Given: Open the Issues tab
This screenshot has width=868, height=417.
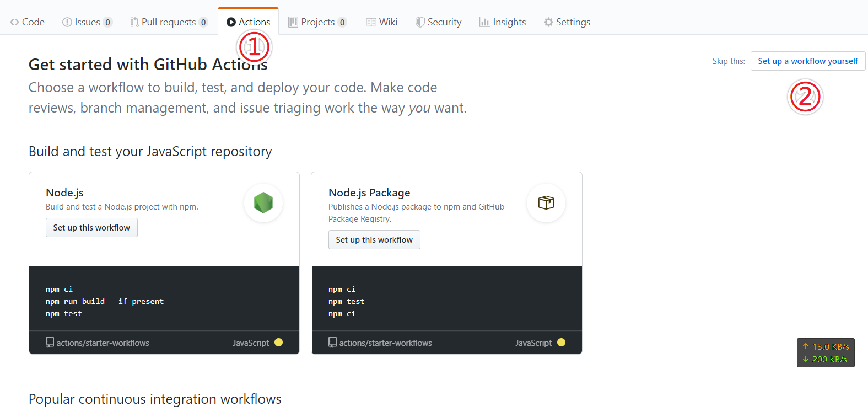Looking at the screenshot, I should (x=87, y=22).
